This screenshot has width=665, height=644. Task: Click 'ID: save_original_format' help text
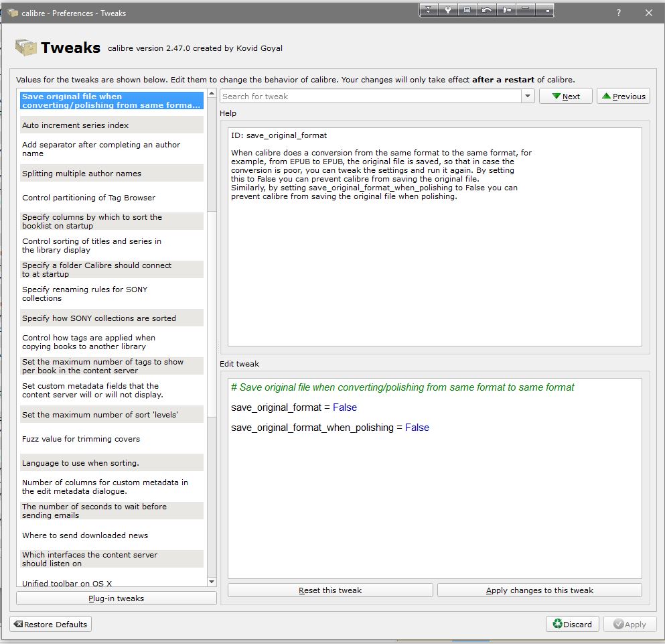click(279, 135)
